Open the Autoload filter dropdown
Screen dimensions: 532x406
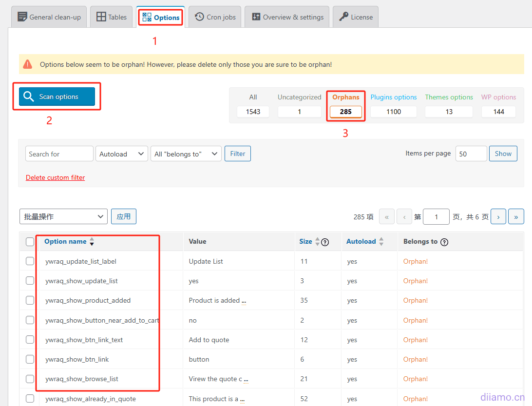click(x=122, y=154)
